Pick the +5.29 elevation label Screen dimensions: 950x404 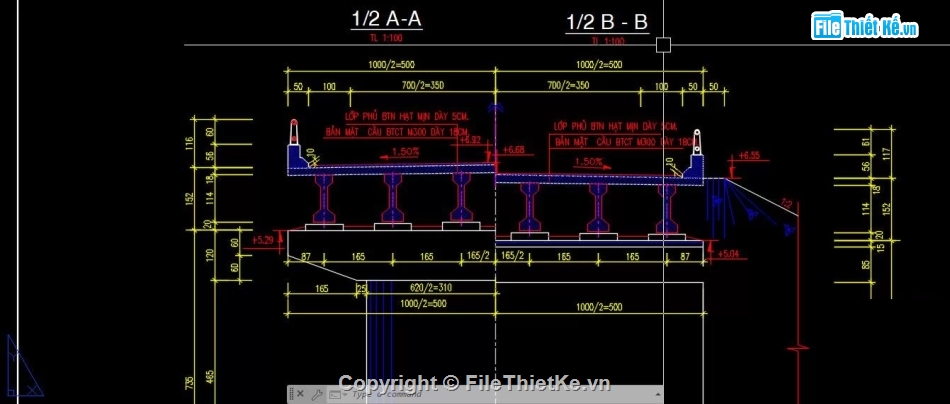[262, 240]
